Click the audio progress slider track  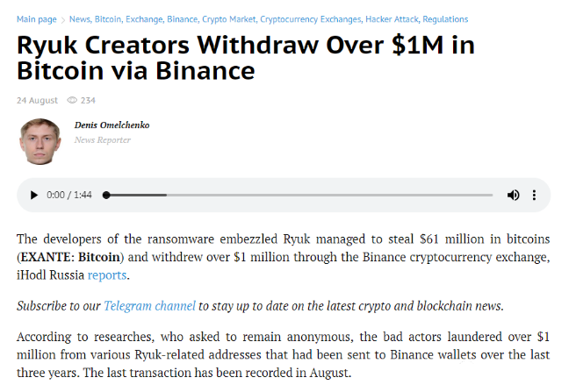point(299,196)
